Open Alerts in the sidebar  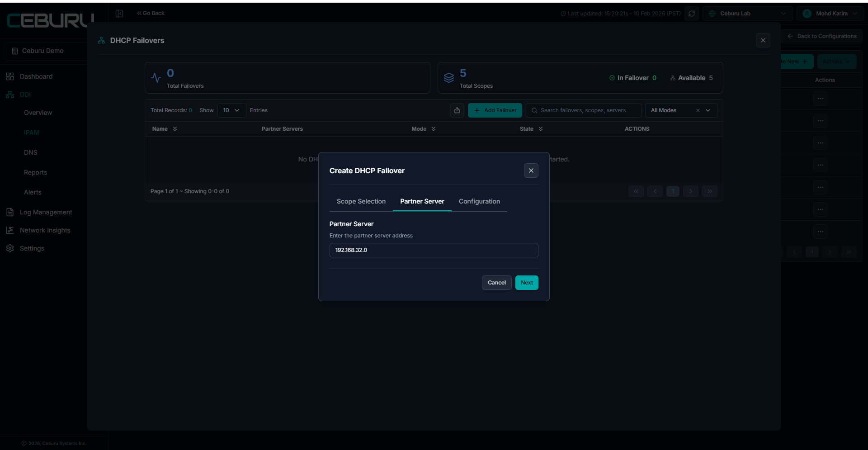pos(33,192)
